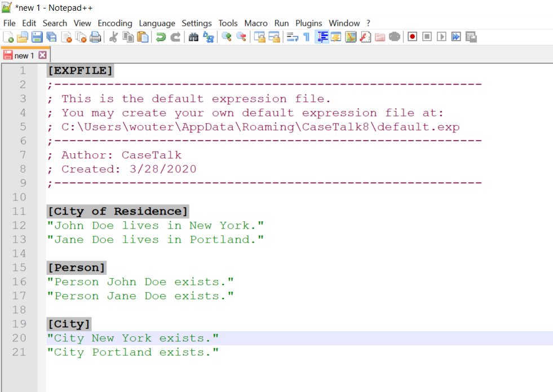Toggle the Document Map icon

point(351,37)
